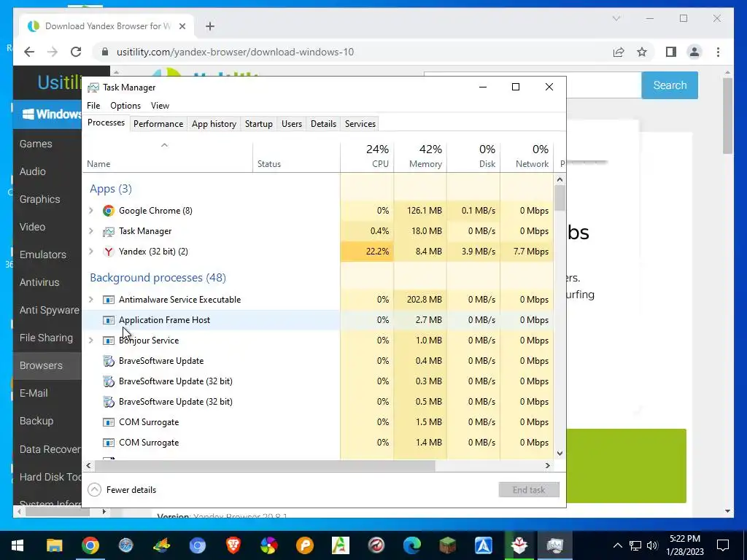Click the volume speaker tray icon

(652, 545)
